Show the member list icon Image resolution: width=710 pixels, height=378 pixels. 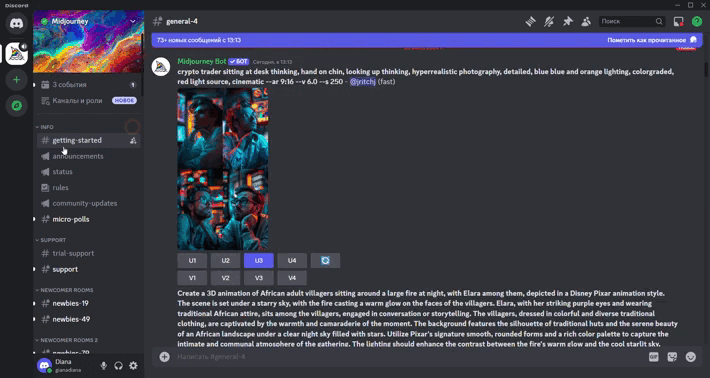coord(586,21)
